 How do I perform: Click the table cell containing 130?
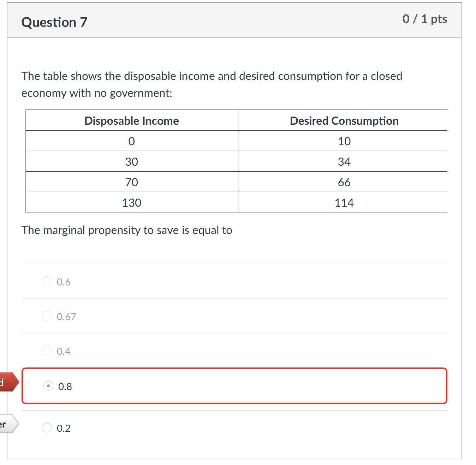(131, 202)
